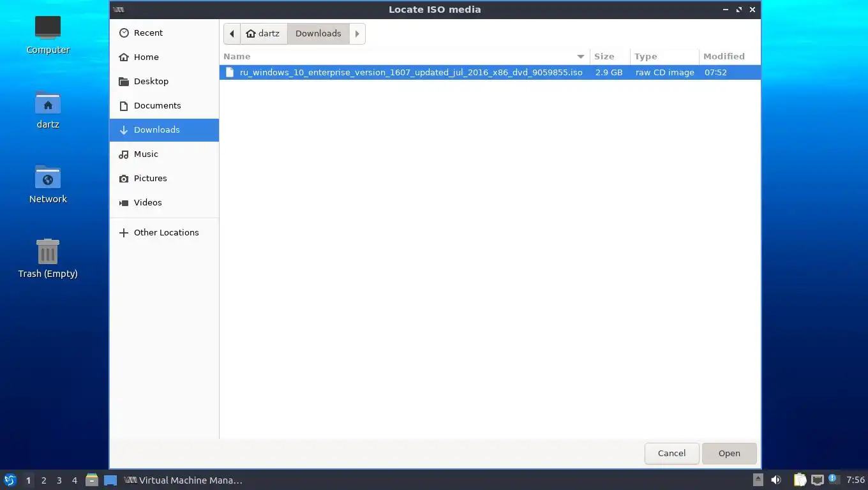The image size is (868, 490).
Task: Open the volume control tray icon
Action: click(776, 480)
